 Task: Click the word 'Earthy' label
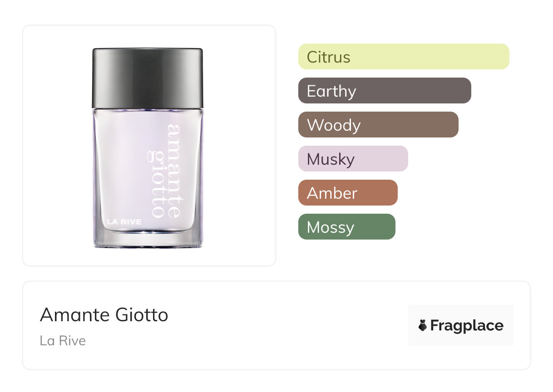(331, 91)
